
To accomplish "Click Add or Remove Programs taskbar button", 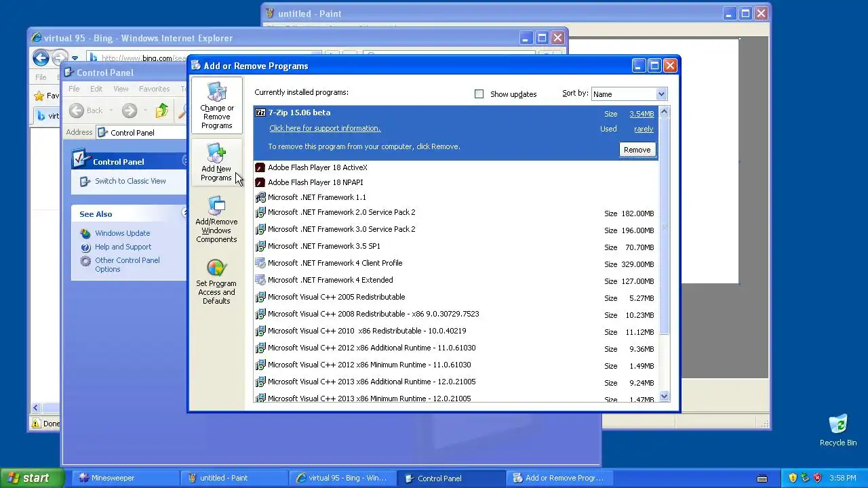I will (559, 478).
